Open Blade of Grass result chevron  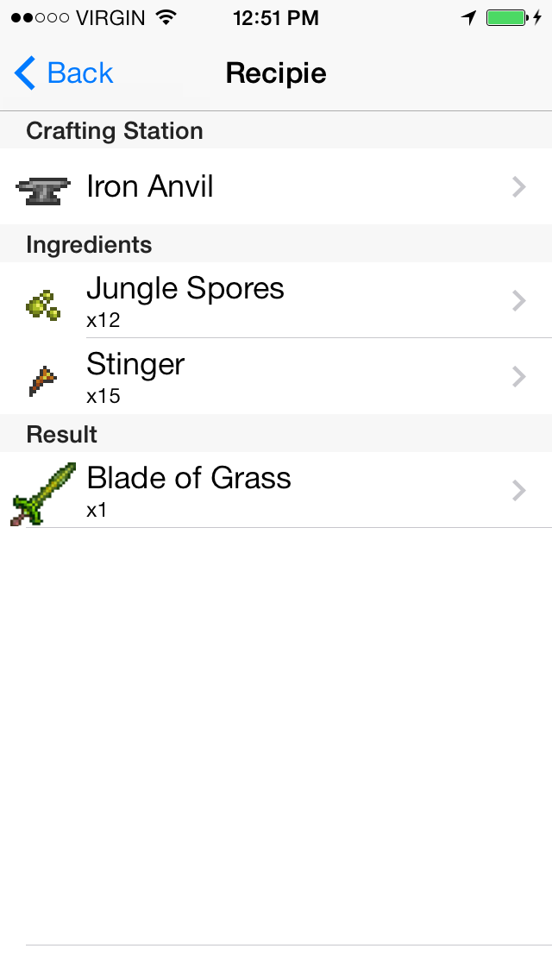tap(519, 490)
